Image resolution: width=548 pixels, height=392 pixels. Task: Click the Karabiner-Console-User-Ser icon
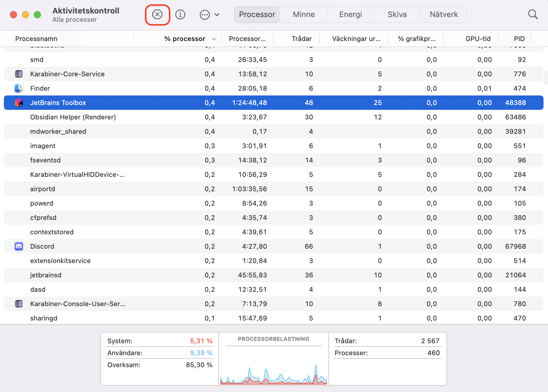point(19,304)
